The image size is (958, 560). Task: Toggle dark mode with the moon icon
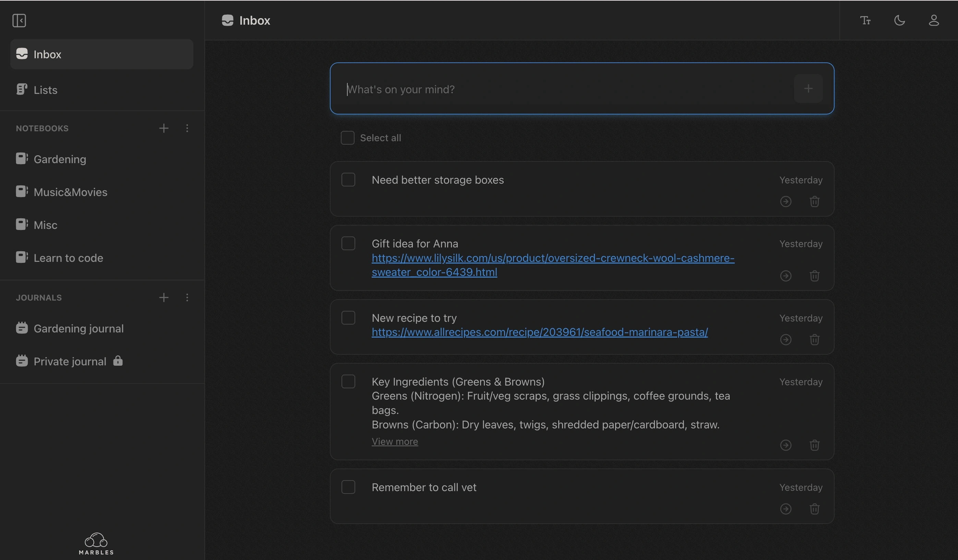coord(899,21)
